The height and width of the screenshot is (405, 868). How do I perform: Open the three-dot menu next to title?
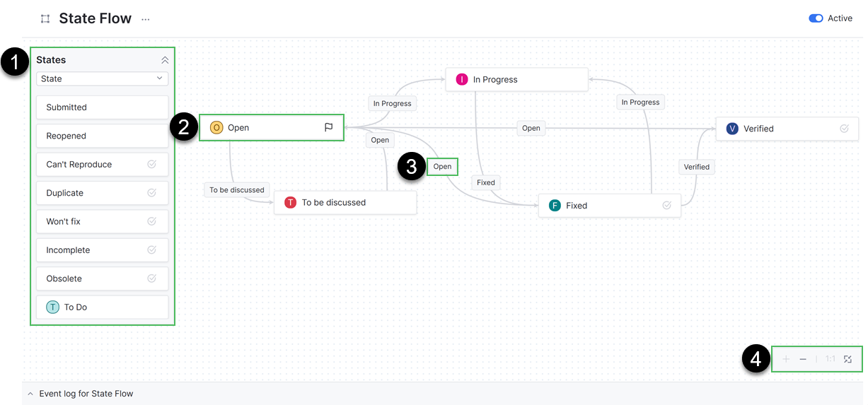point(146,19)
